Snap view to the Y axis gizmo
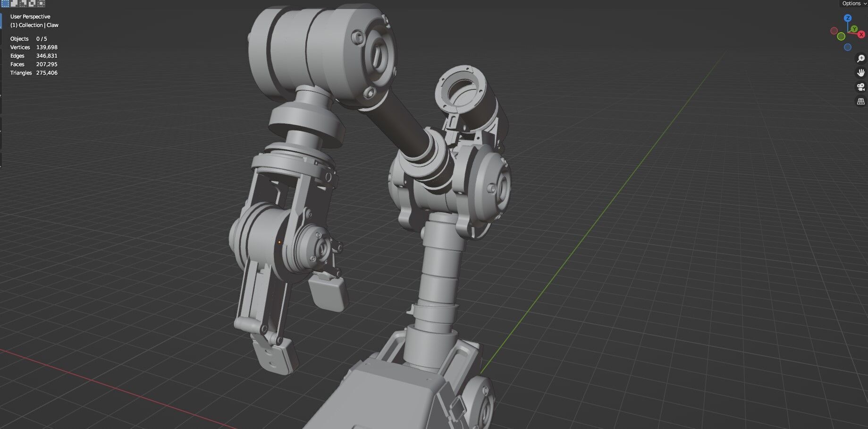The width and height of the screenshot is (868, 429). click(x=854, y=29)
